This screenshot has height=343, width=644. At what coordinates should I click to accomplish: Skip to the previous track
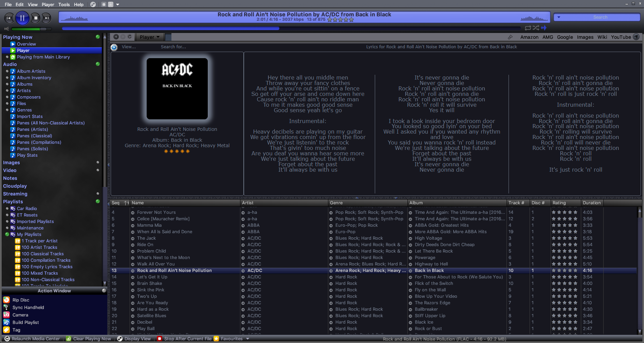(x=9, y=18)
